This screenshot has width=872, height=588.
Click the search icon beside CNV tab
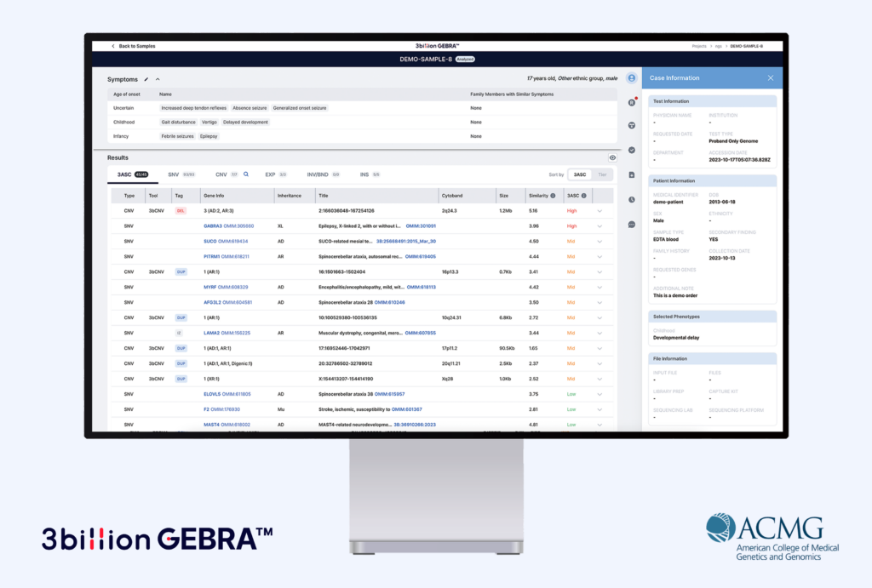(x=246, y=174)
